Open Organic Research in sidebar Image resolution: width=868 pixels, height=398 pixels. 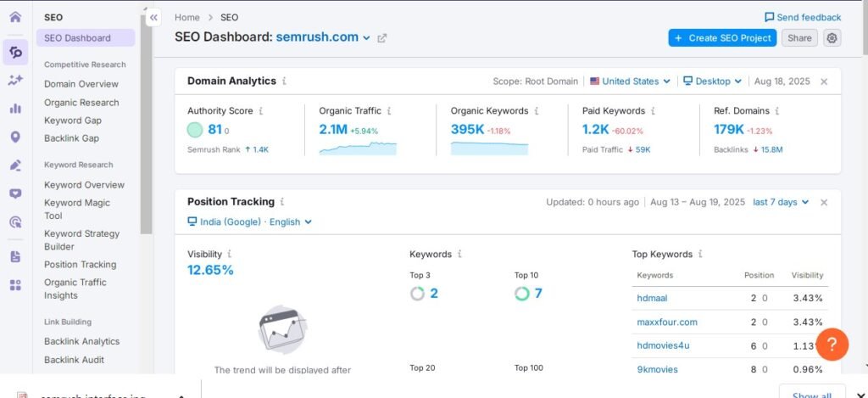point(81,103)
